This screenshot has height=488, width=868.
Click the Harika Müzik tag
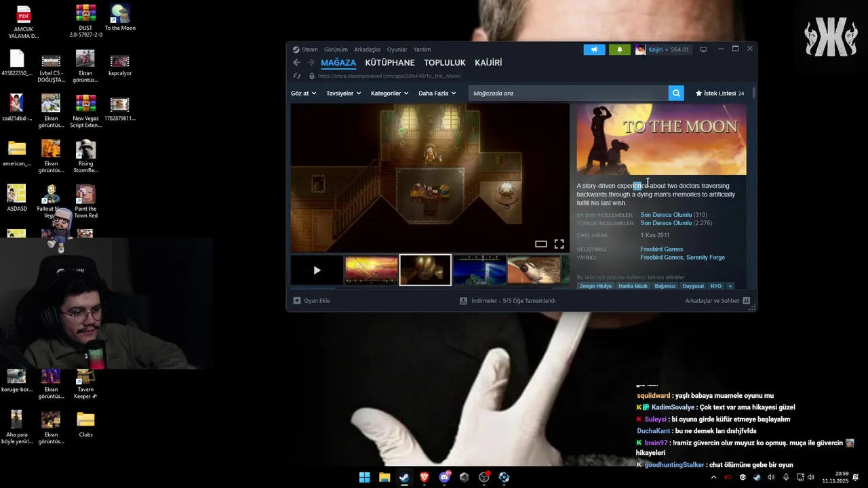point(633,286)
